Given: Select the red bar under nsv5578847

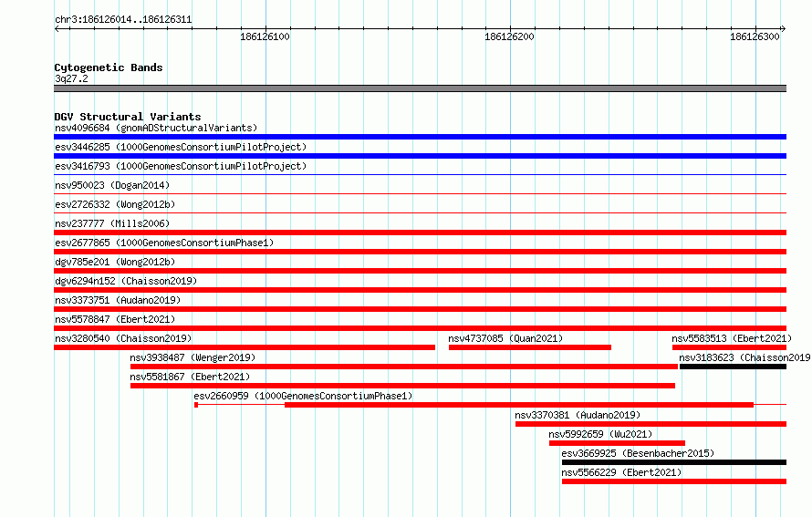Looking at the screenshot, I should click(x=420, y=328).
